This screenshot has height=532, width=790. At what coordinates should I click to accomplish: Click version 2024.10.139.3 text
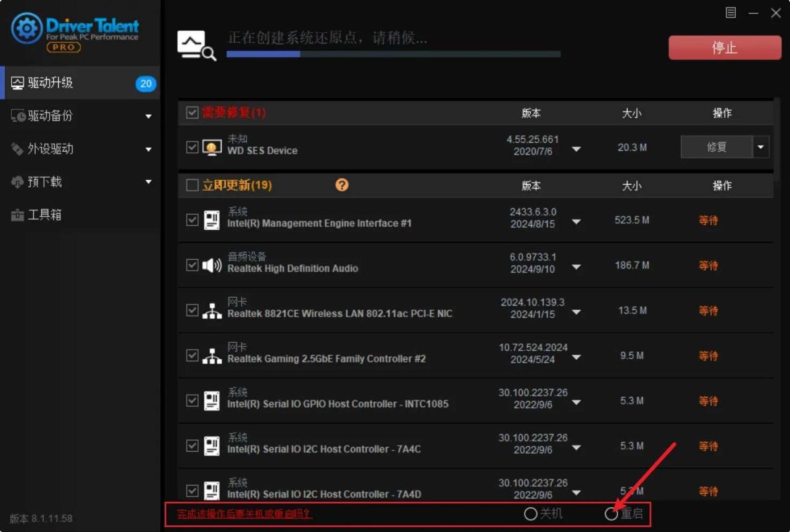coord(532,302)
